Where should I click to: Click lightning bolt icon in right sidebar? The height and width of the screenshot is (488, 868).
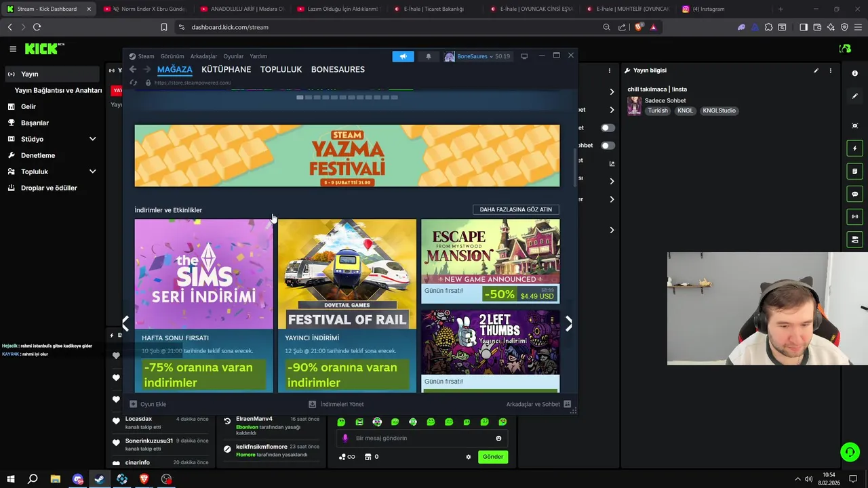[x=854, y=148]
